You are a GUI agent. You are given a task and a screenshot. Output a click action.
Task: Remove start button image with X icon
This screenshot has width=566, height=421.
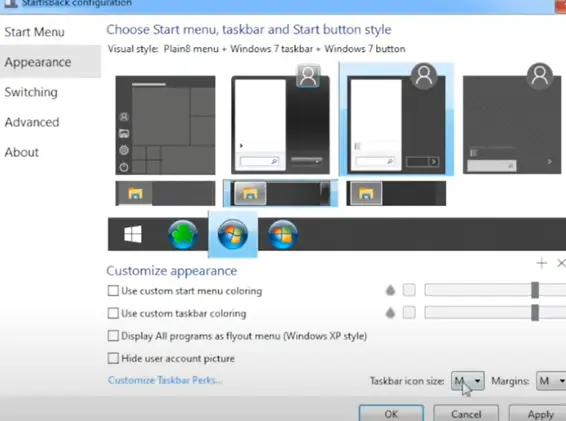click(561, 263)
